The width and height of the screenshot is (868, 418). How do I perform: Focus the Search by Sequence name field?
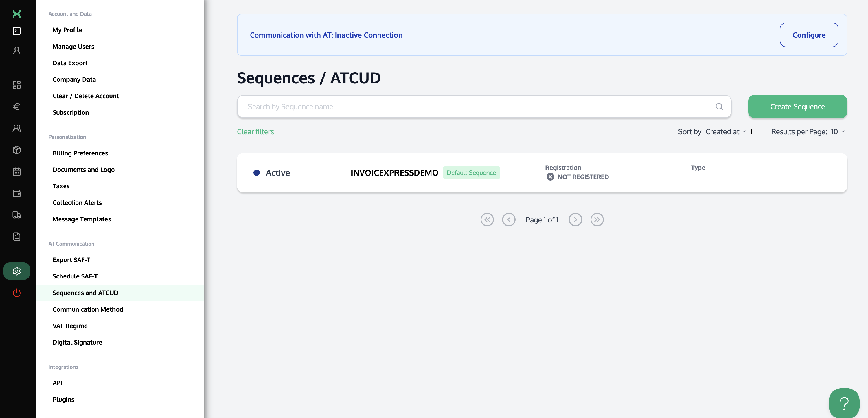click(479, 107)
